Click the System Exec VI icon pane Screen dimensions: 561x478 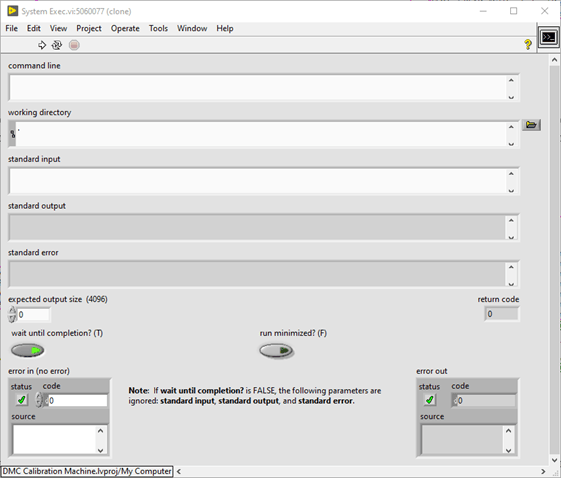(x=548, y=37)
